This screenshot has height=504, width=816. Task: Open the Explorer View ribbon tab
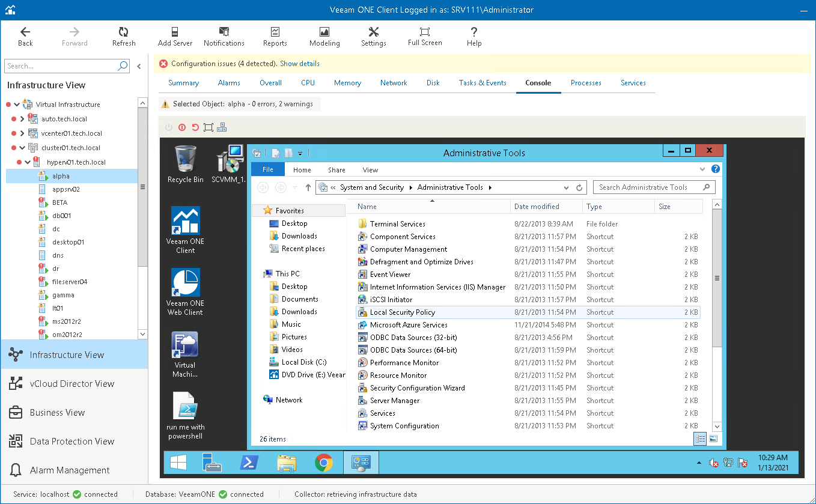tap(371, 170)
